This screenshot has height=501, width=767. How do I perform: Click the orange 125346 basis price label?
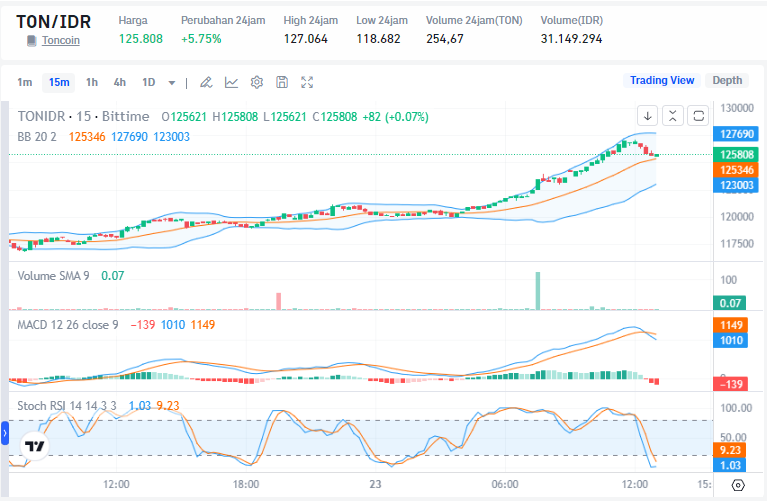(736, 170)
